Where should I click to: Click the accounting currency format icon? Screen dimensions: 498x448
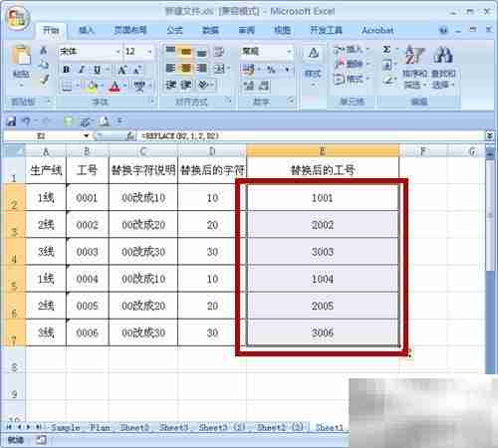click(248, 70)
